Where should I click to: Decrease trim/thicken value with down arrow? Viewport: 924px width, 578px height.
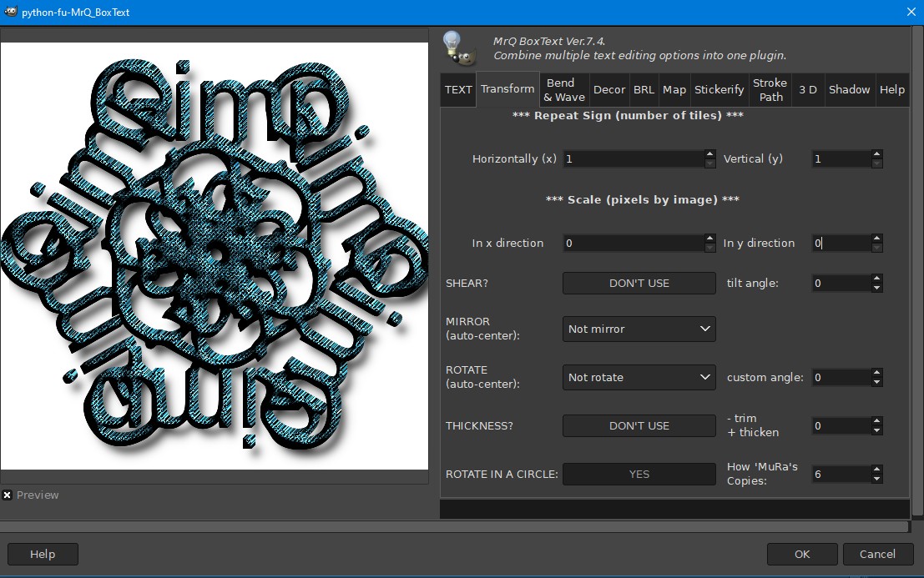pyautogui.click(x=877, y=430)
